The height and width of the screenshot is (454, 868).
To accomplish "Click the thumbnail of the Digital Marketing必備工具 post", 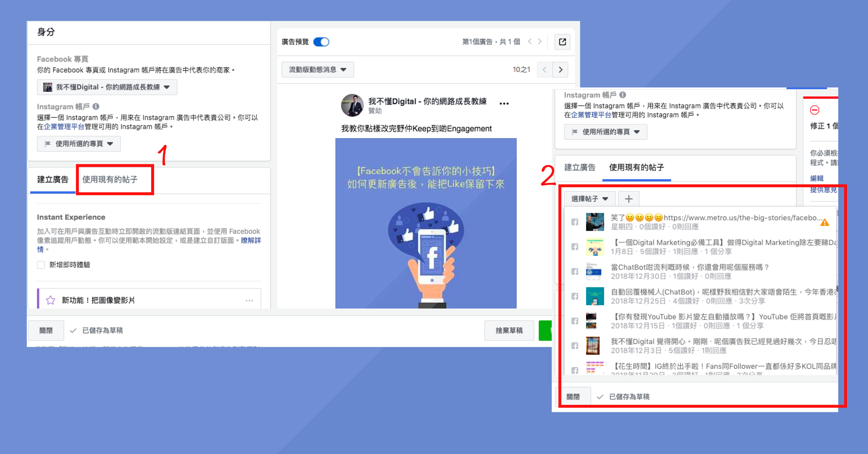I will [x=595, y=247].
